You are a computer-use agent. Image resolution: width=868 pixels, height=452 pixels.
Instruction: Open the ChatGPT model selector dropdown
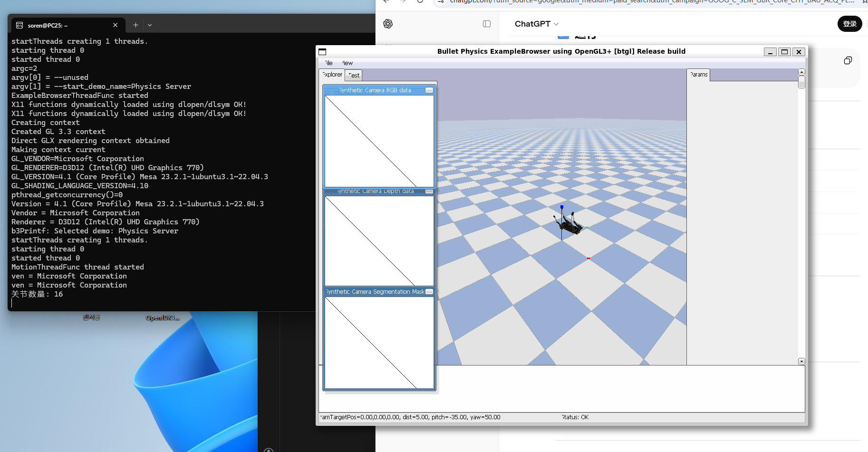(537, 24)
